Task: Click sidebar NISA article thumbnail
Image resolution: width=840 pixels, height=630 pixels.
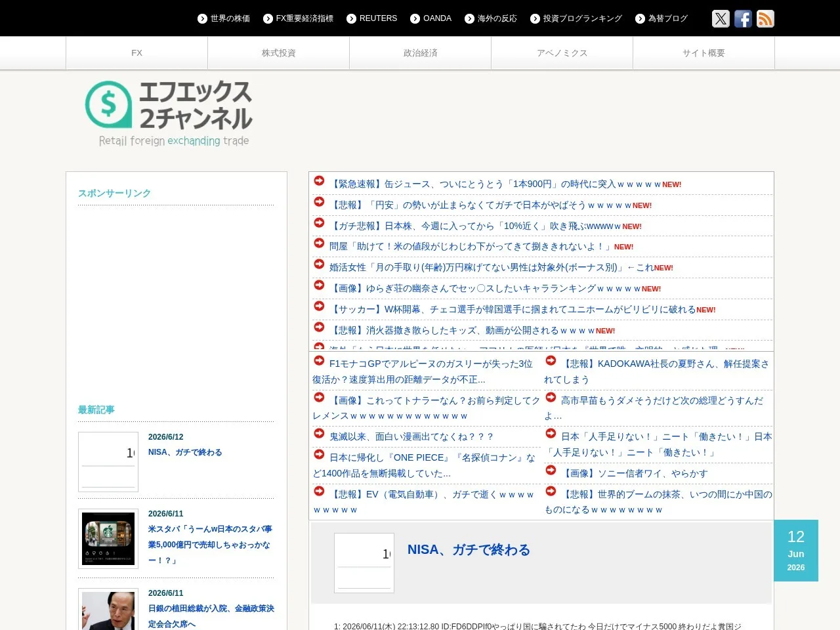Action: [108, 462]
